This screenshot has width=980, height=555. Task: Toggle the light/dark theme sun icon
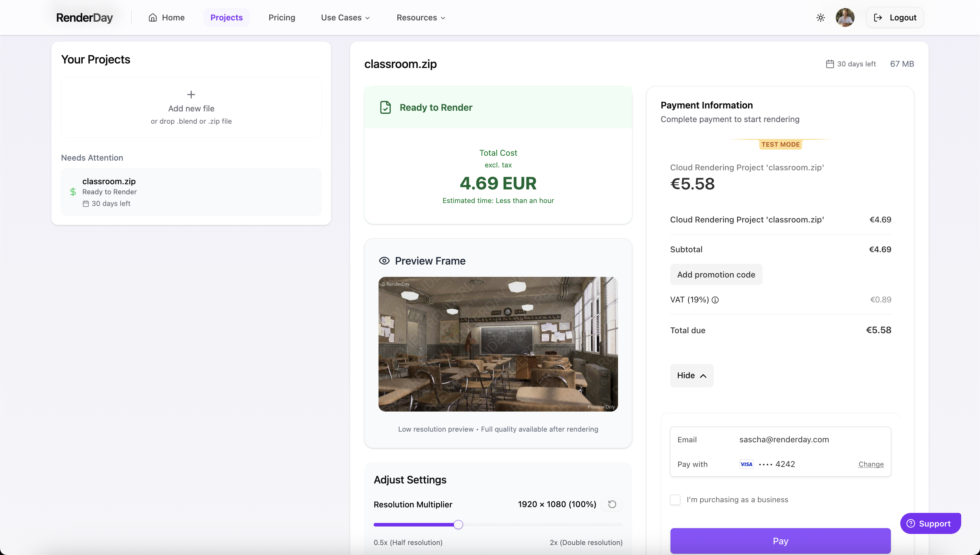[821, 17]
